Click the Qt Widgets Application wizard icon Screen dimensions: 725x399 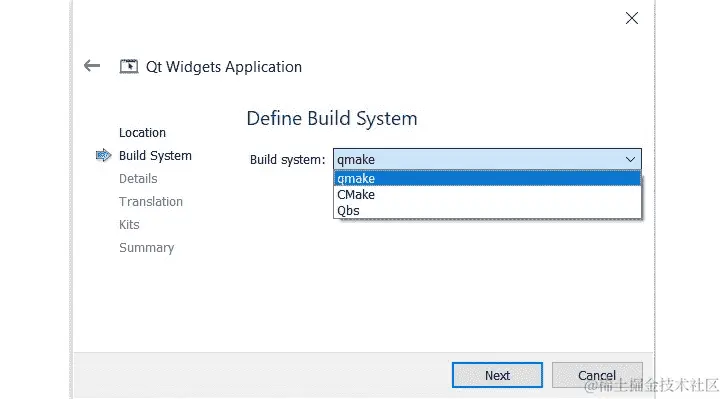coord(129,67)
